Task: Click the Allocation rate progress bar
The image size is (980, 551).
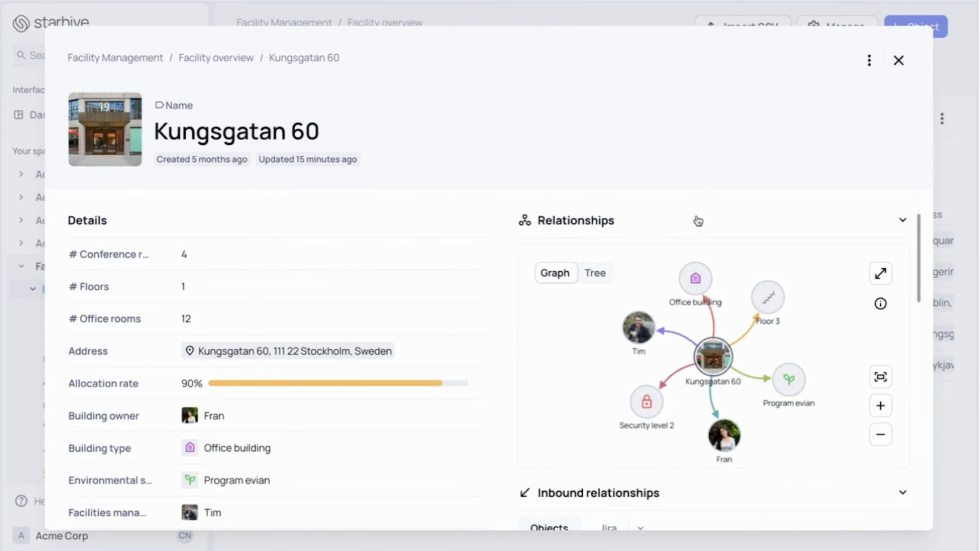Action: point(338,383)
